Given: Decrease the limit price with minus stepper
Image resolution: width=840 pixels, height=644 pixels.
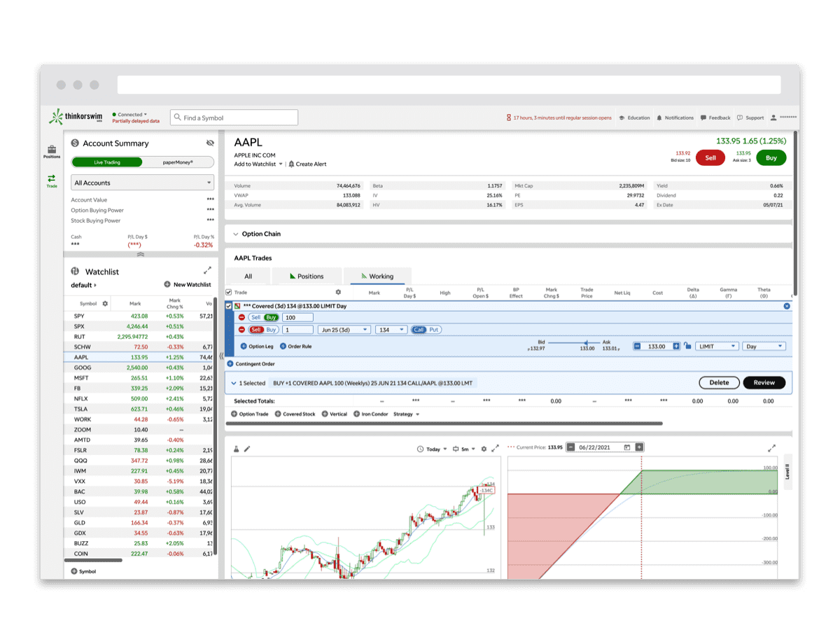Looking at the screenshot, I should pos(637,346).
